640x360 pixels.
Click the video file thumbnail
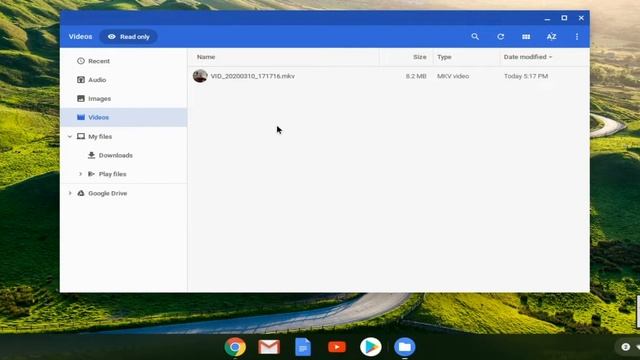[200, 76]
